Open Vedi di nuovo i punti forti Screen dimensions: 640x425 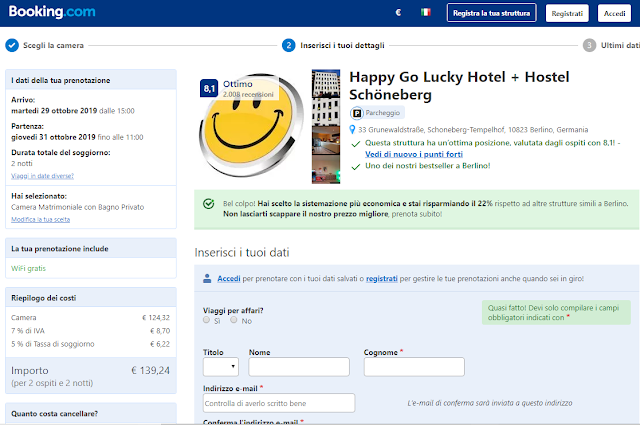[414, 154]
